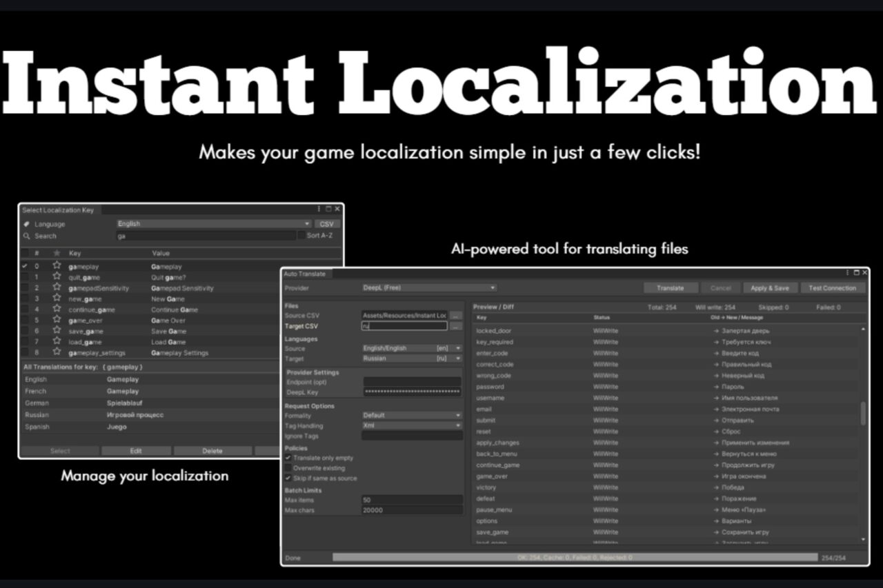
Task: Star the quit_game entry
Action: 57,277
